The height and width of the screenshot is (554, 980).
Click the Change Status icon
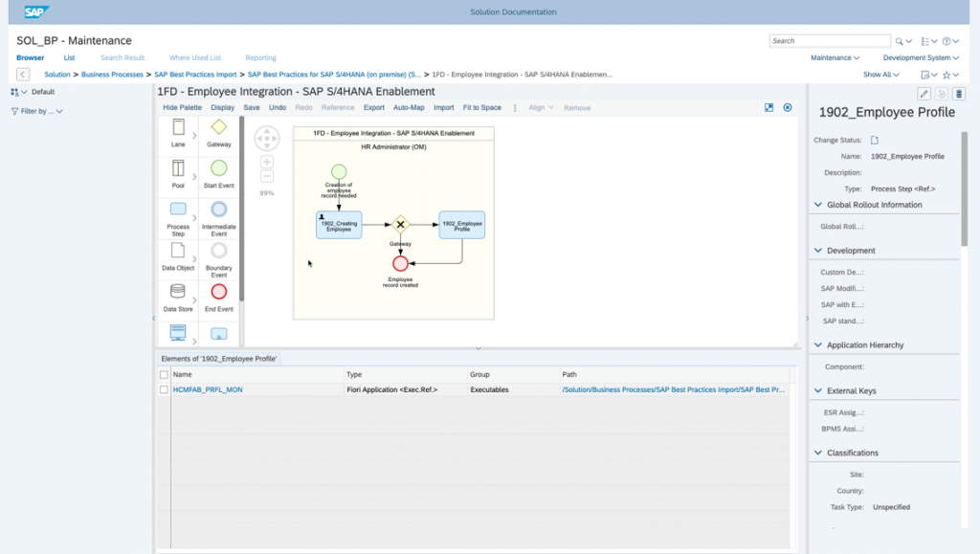[875, 140]
